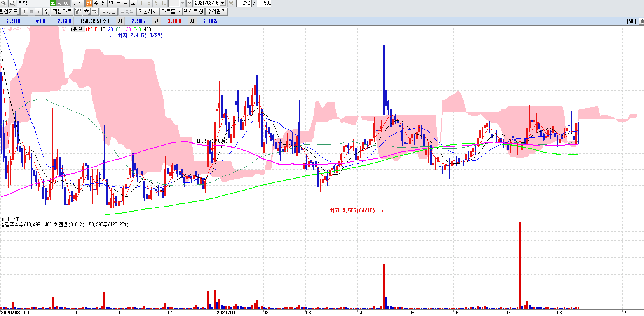Click the ₩ currency icon
This screenshot has width=644, height=316.
(x=87, y=12)
